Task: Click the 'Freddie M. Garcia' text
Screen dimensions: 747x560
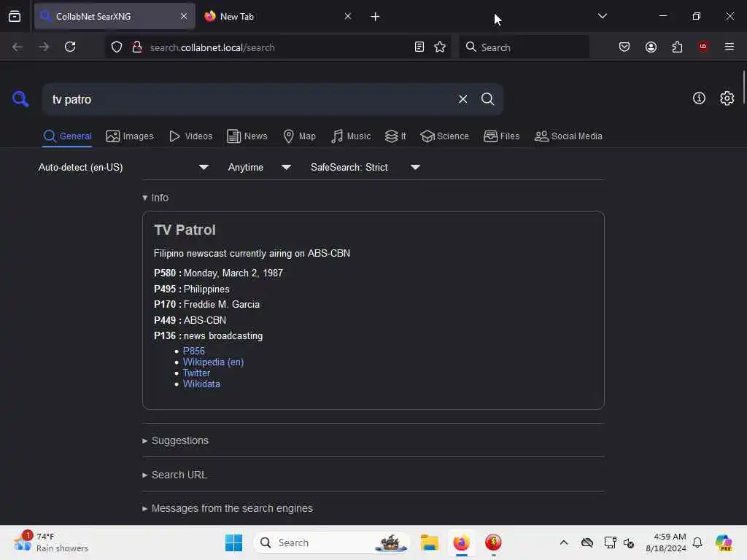Action: point(222,304)
